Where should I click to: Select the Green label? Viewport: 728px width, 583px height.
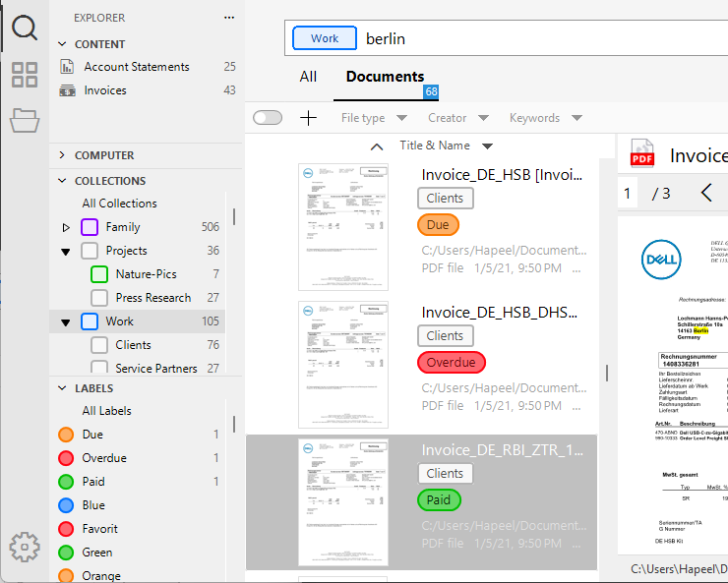click(x=97, y=553)
